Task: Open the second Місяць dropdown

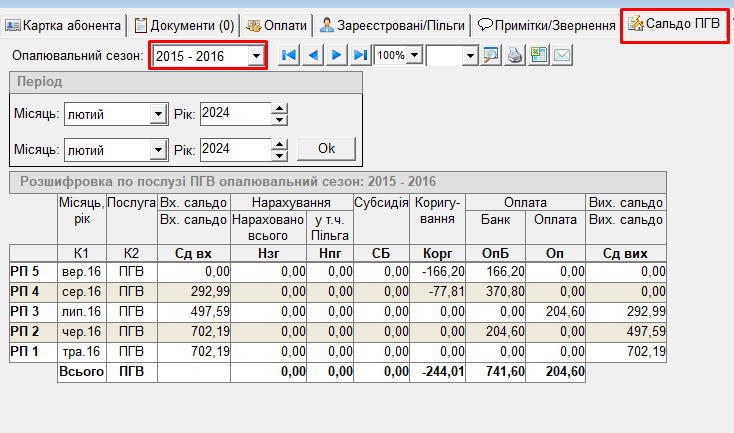Action: [157, 150]
